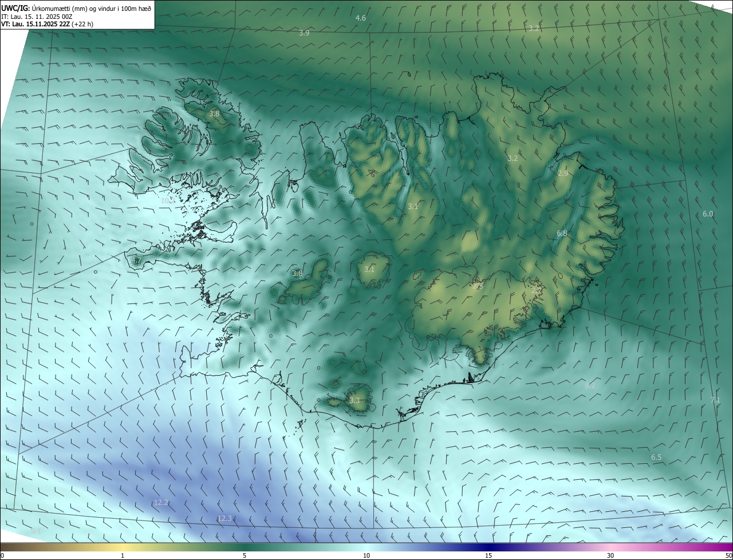This screenshot has height=560, width=733.
Task: Select the initial time line IT: Lau. 15. 11. 2025 00Z
Action: (x=37, y=16)
